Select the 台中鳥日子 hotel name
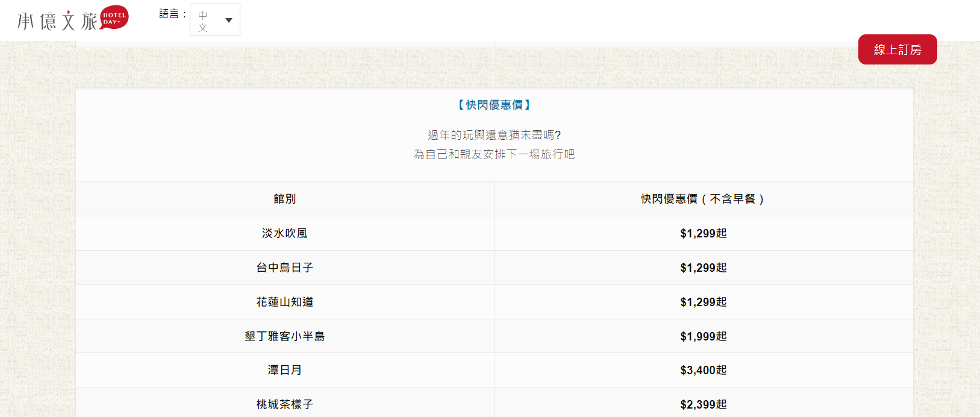 tap(284, 268)
